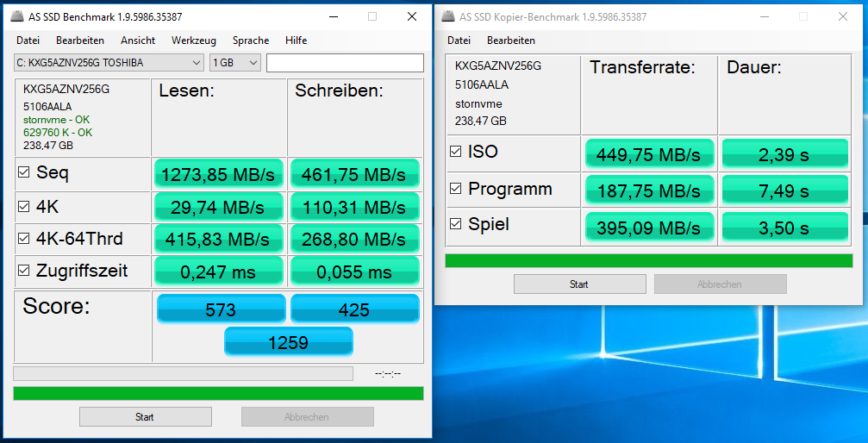Click the Lesen: column header
Image resolution: width=868 pixels, height=443 pixels.
tap(186, 91)
